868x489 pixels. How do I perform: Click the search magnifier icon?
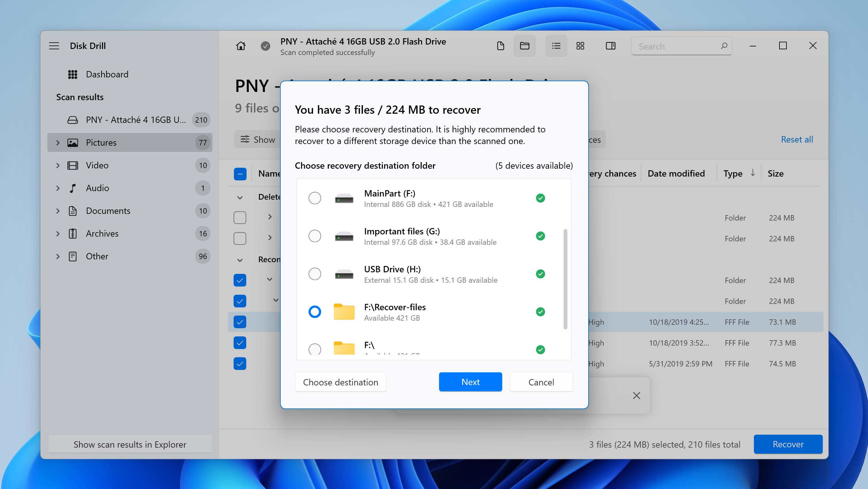coord(724,46)
